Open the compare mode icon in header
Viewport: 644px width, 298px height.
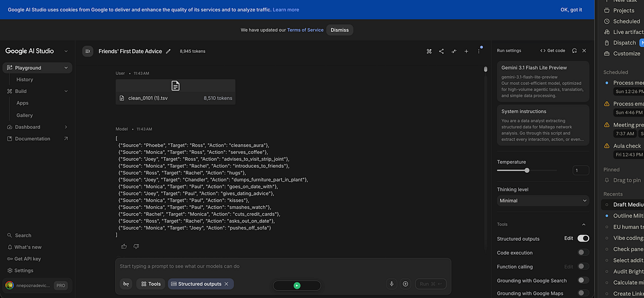point(429,52)
